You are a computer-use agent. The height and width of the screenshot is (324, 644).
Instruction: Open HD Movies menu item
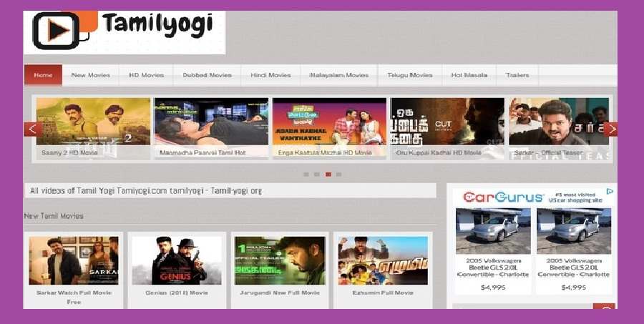[146, 75]
